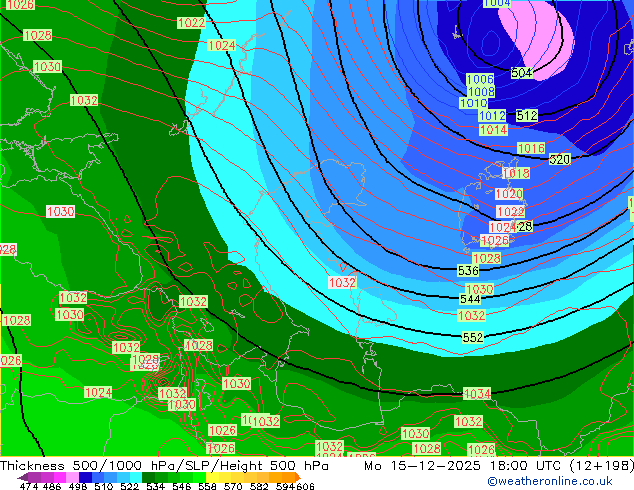Click the 1006 pressure label
Screen dimensions: 634x490
480,79
